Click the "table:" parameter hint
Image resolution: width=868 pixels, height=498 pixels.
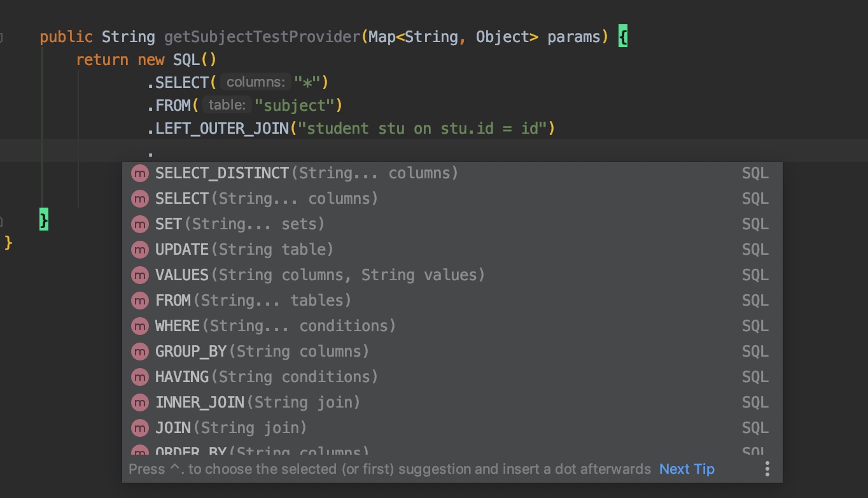tap(227, 105)
